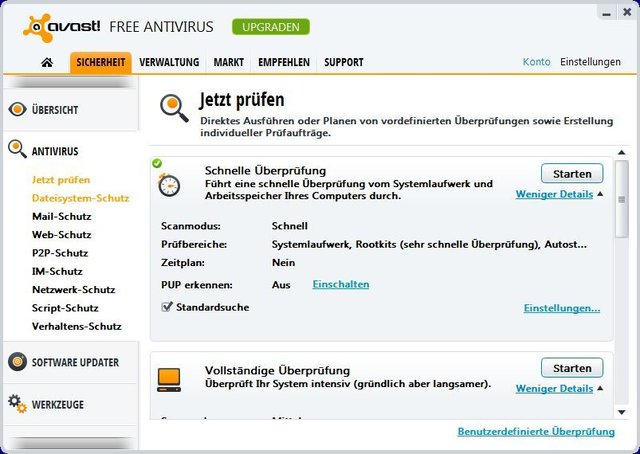Open the Support tab
Screen dimensions: 640x454
344,62
